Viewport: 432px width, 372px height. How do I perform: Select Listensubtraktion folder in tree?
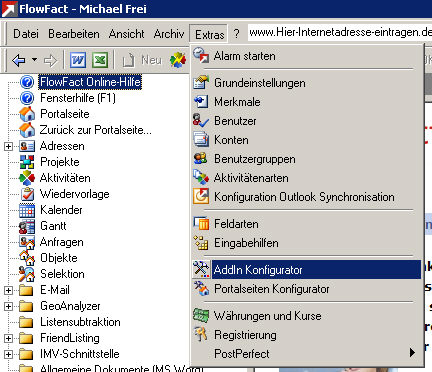[x=80, y=322]
